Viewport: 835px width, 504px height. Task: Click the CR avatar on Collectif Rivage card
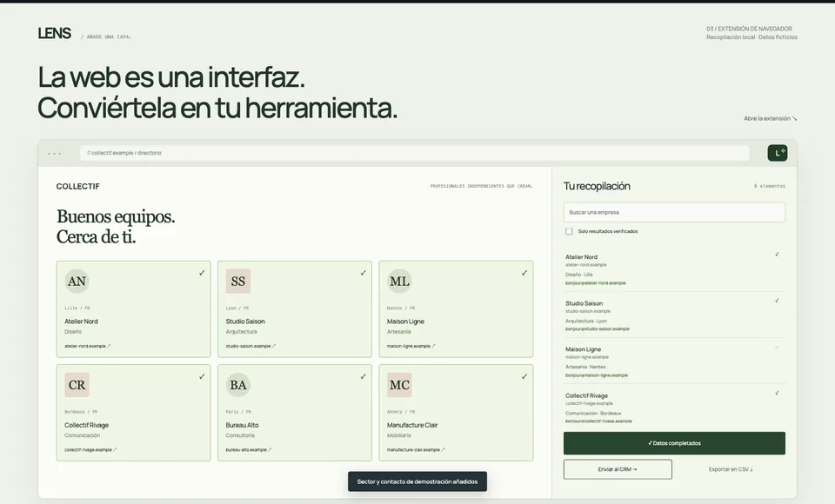77,385
